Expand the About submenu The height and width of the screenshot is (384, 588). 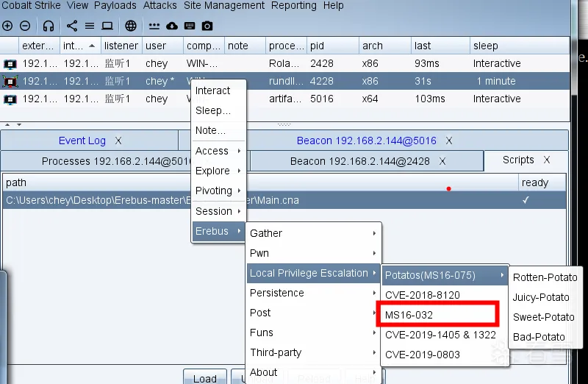point(314,372)
